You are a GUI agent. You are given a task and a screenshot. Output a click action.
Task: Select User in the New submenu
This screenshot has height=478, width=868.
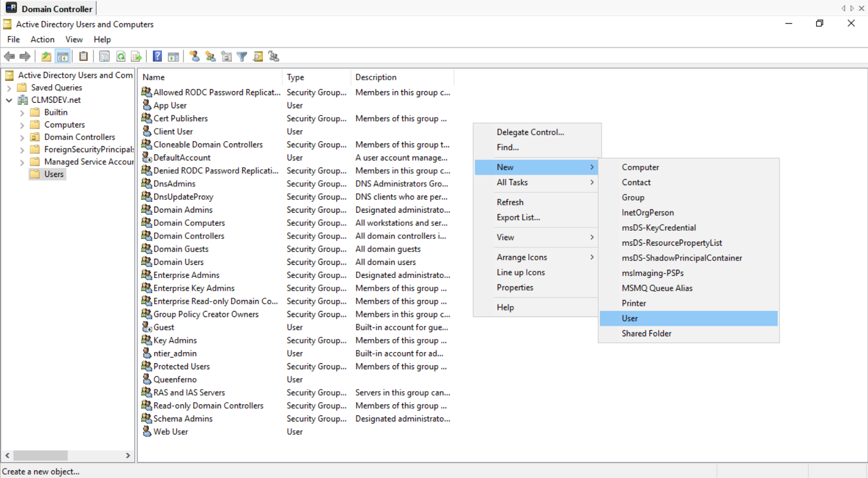click(x=630, y=319)
